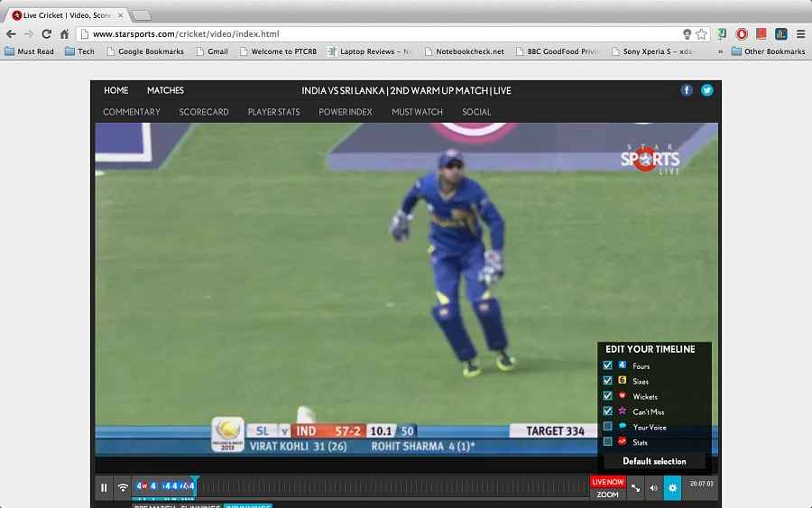Open a new browser tab
Viewport: 812px width, 508px height.
tap(141, 15)
